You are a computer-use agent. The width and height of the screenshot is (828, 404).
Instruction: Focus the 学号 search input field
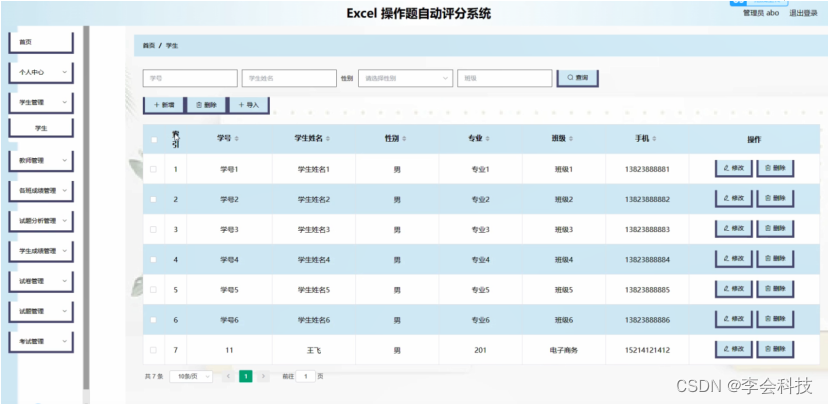pos(190,78)
